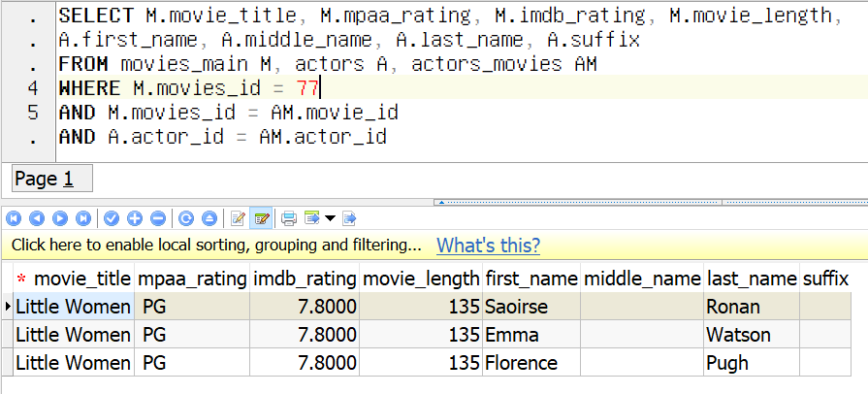Select the Saoirse first name cell
This screenshot has height=394, width=868.
coord(530,307)
